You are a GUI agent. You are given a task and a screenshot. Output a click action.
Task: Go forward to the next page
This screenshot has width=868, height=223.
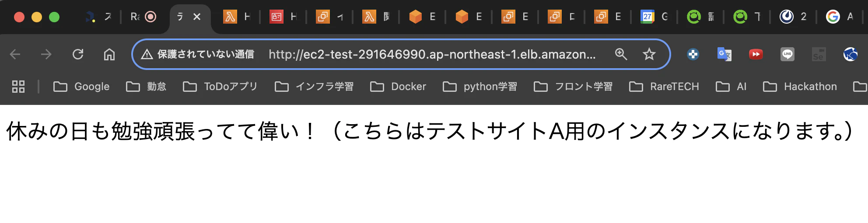46,54
